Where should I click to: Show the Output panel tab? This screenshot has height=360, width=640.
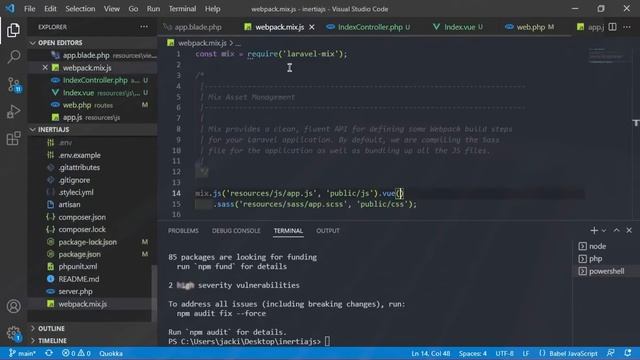328,231
